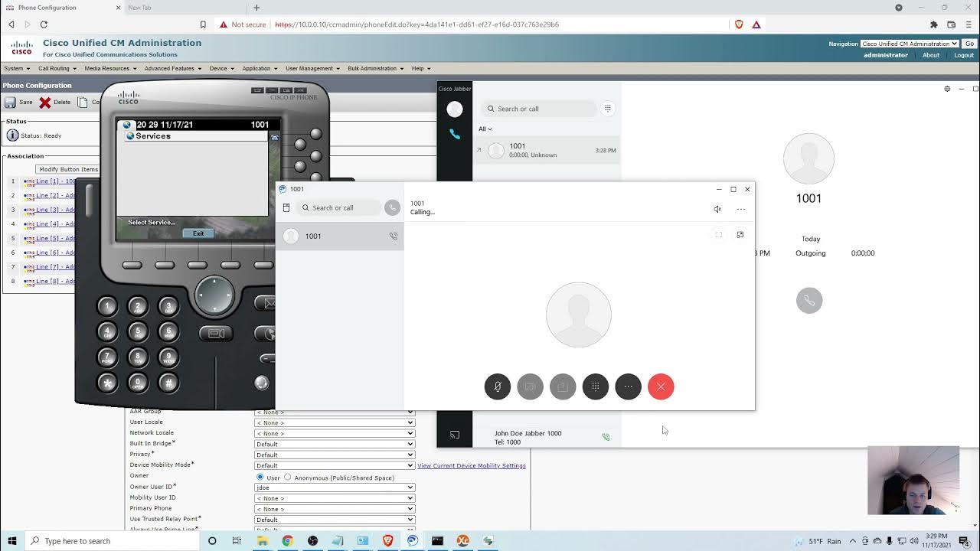980x551 pixels.
Task: Open the User Management menu
Action: (312, 68)
